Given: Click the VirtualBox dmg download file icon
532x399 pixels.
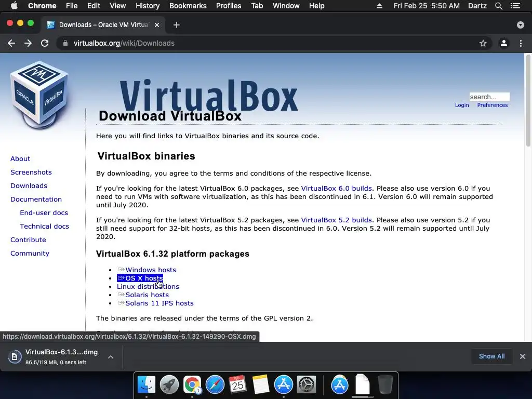Looking at the screenshot, I should 15,356.
